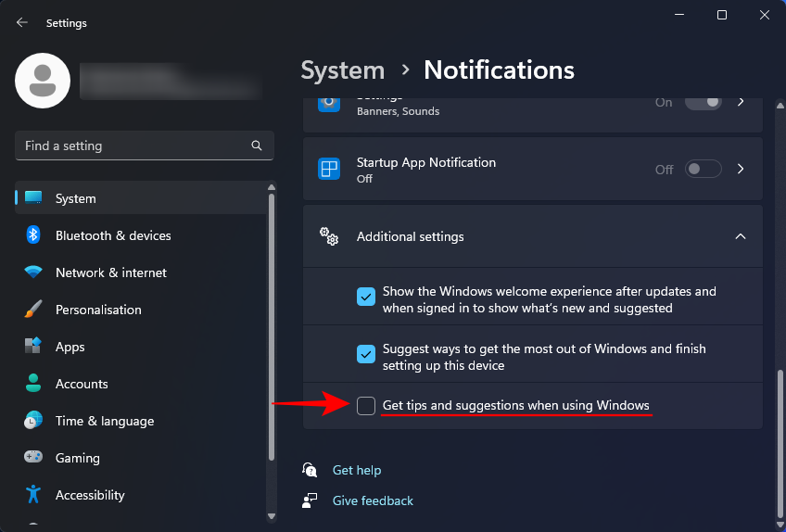Image resolution: width=786 pixels, height=532 pixels.
Task: Click the search magnifier icon
Action: coord(257,146)
